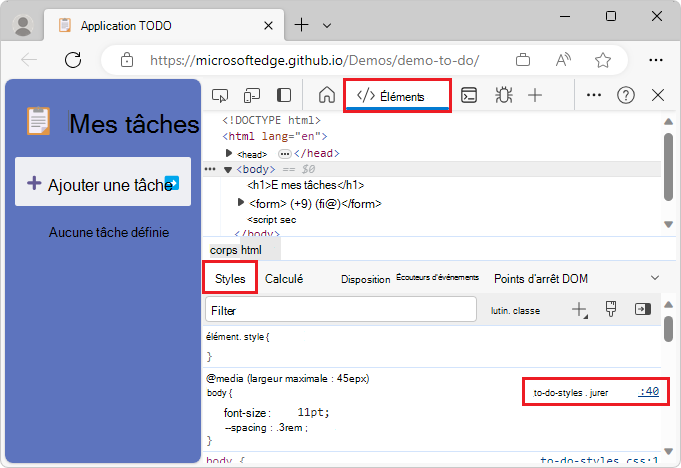Viewport: 681px width, 468px height.
Task: Open the briefcase icon in the address bar
Action: point(523,60)
